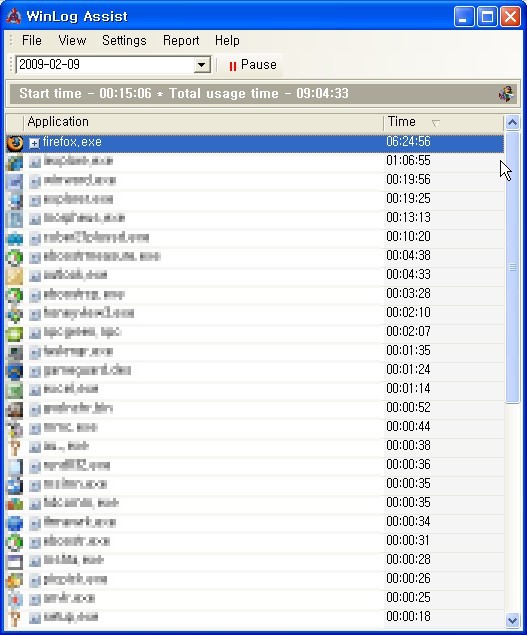The width and height of the screenshot is (527, 635).
Task: Open the date dropdown arrow
Action: (201, 65)
